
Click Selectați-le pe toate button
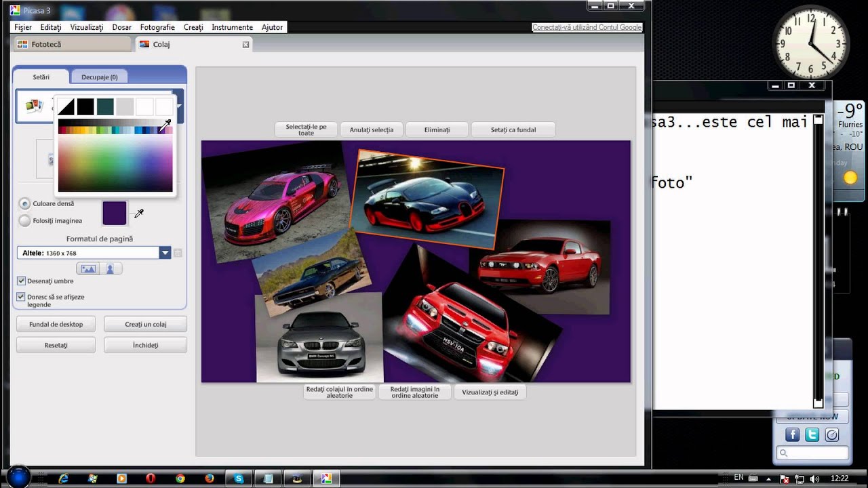pos(306,129)
